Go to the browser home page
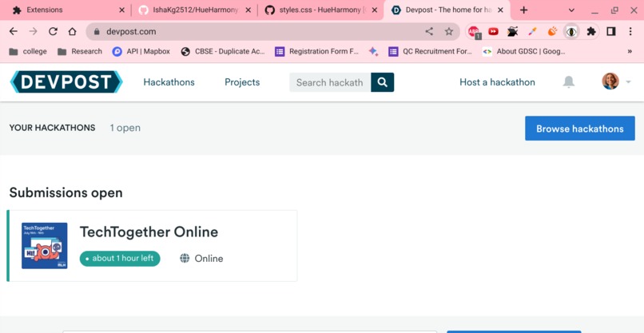 (72, 32)
